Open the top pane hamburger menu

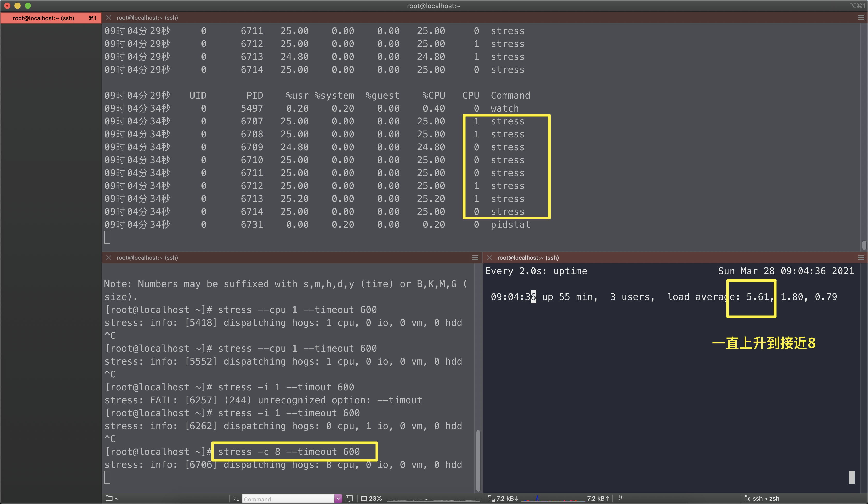861,18
